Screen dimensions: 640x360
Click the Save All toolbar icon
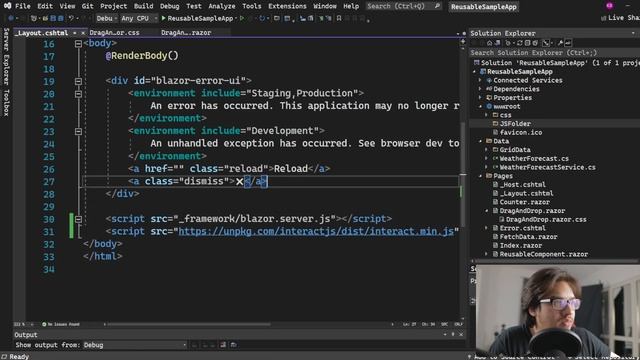[60, 18]
